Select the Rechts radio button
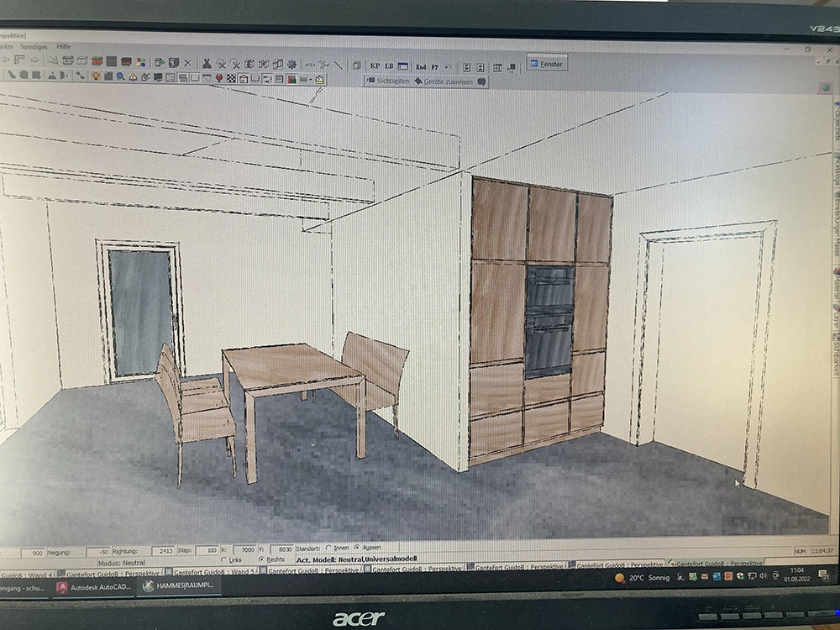 coord(260,559)
